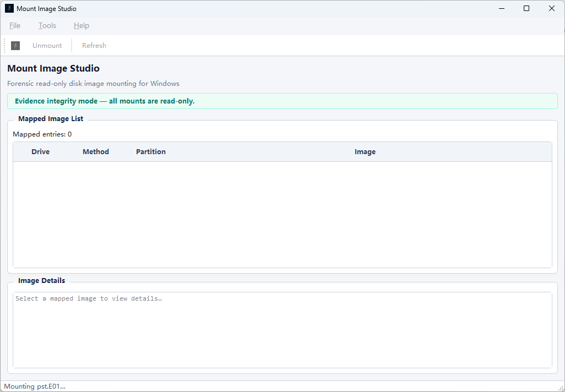Minimize the Mount Image Studio window
The width and height of the screenshot is (565, 392).
[502, 8]
